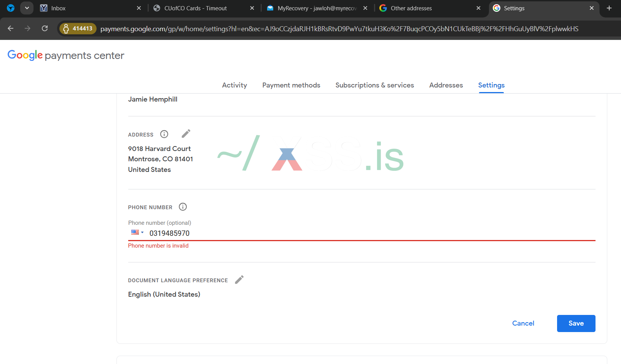This screenshot has height=364, width=621.
Task: Open a new browser tab
Action: pyautogui.click(x=609, y=8)
